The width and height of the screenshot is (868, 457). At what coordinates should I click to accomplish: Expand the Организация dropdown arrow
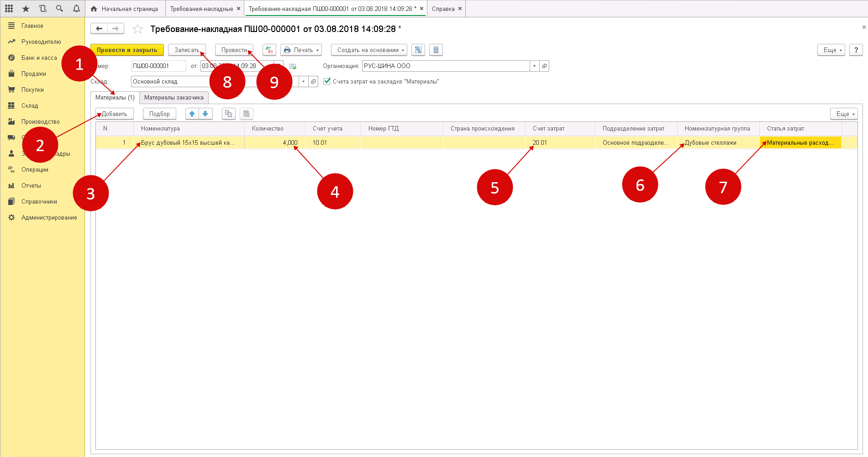pos(534,66)
